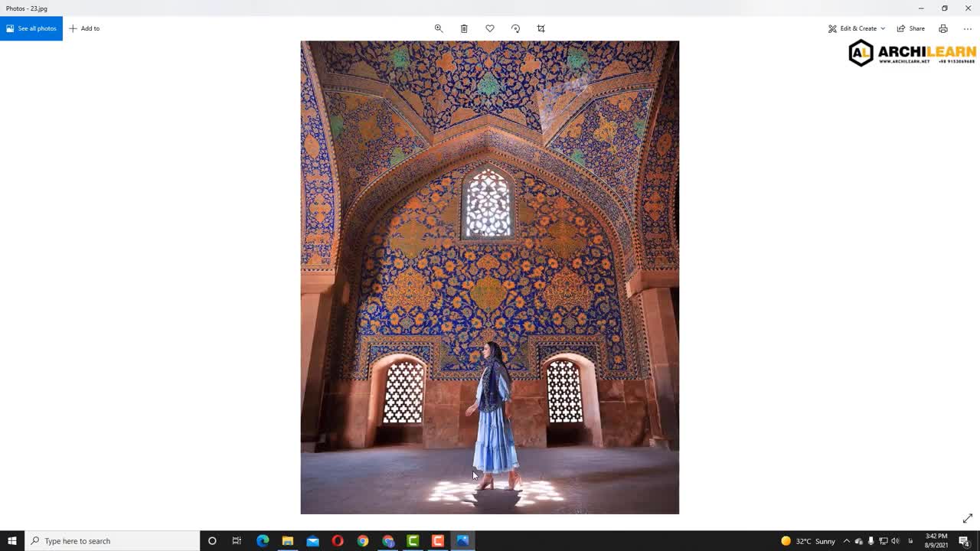The image size is (980, 551).
Task: Expand the Edit & Create dropdown
Action: point(857,28)
